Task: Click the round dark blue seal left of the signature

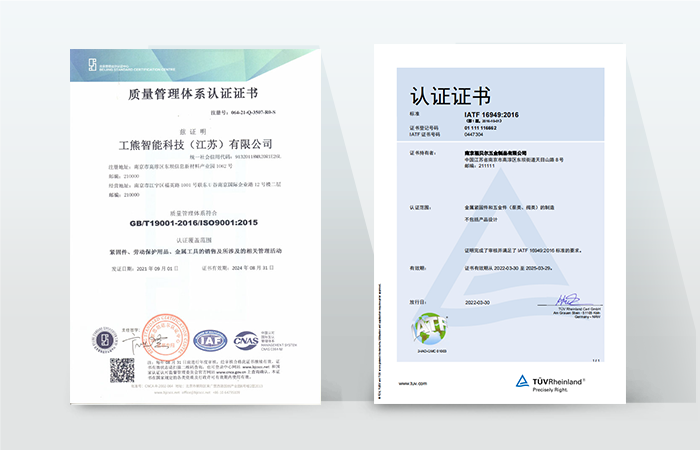Action: pos(104,340)
